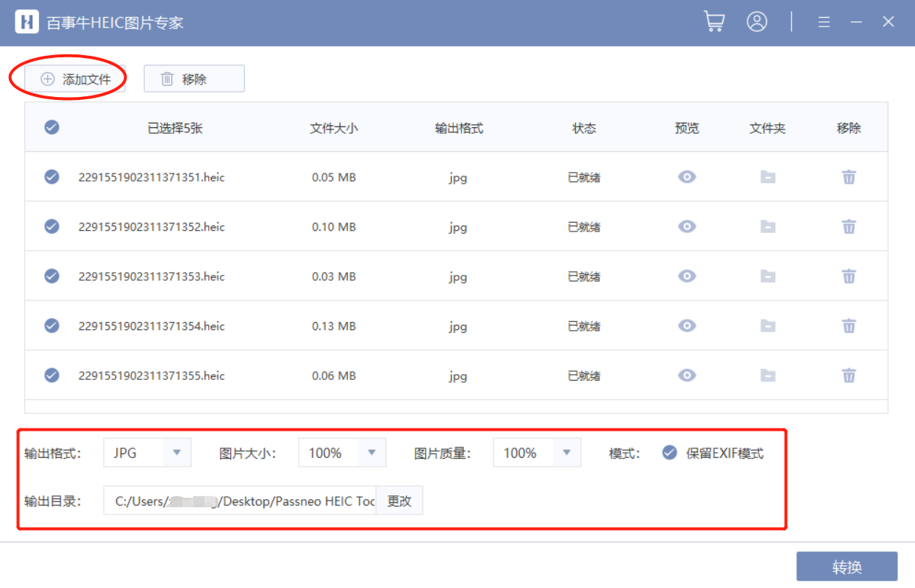This screenshot has width=915, height=588.
Task: Open the shopping cart
Action: [x=713, y=21]
